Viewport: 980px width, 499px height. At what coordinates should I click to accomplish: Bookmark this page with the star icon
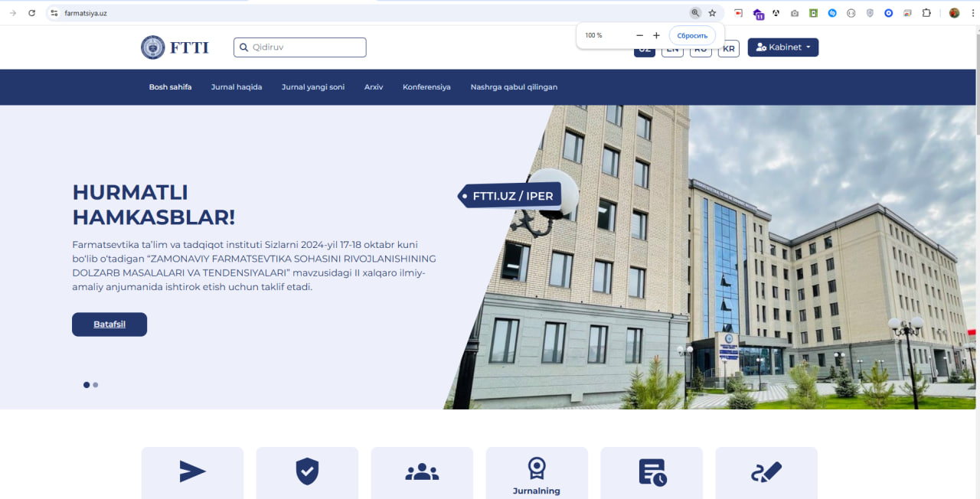point(712,13)
